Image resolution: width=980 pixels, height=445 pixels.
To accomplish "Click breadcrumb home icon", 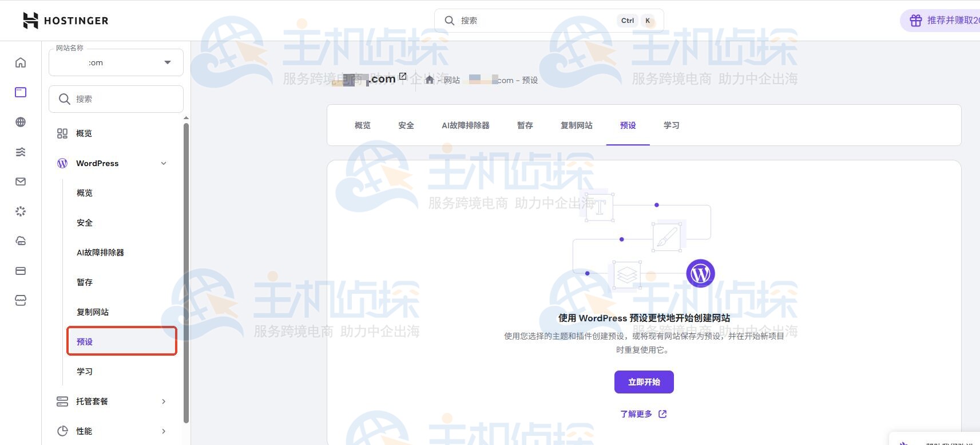I will pos(430,80).
